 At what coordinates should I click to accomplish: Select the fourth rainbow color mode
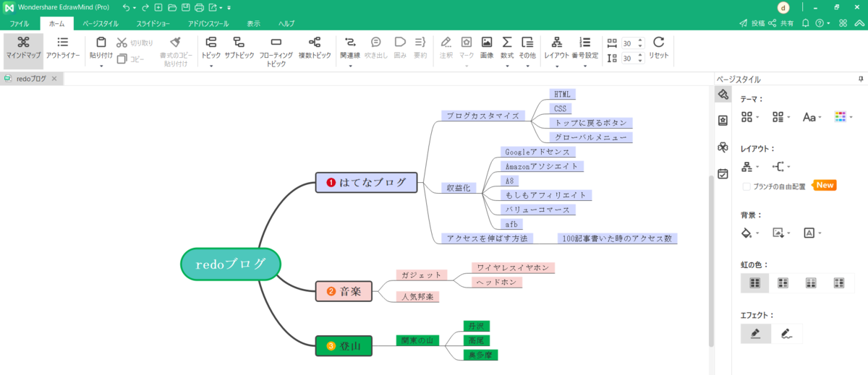[839, 283]
